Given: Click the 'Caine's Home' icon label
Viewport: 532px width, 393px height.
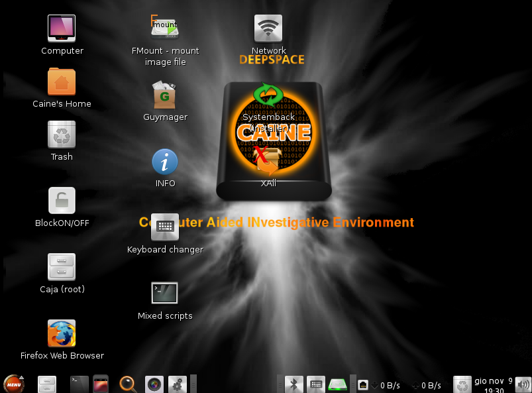Looking at the screenshot, I should [62, 103].
